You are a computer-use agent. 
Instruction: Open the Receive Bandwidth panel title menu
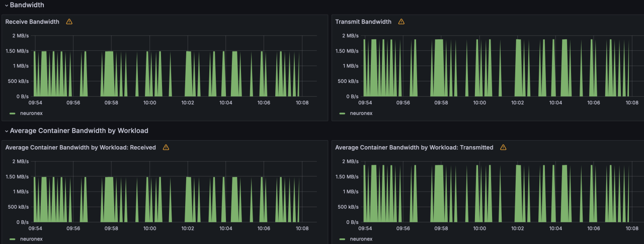(32, 22)
